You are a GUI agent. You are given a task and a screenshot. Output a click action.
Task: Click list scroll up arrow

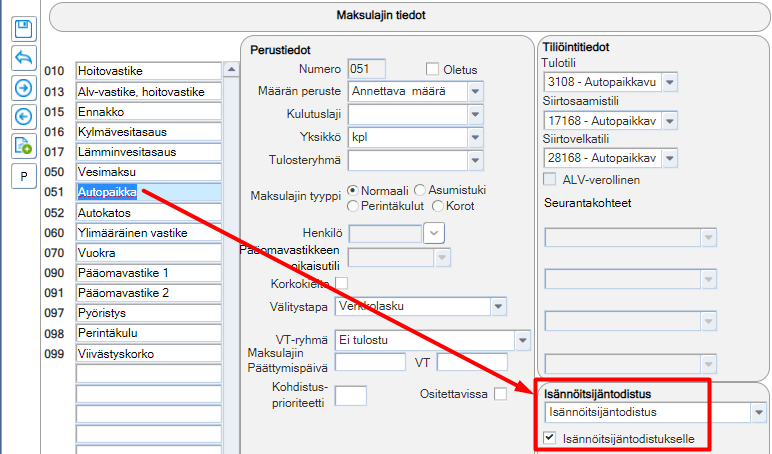click(x=231, y=69)
